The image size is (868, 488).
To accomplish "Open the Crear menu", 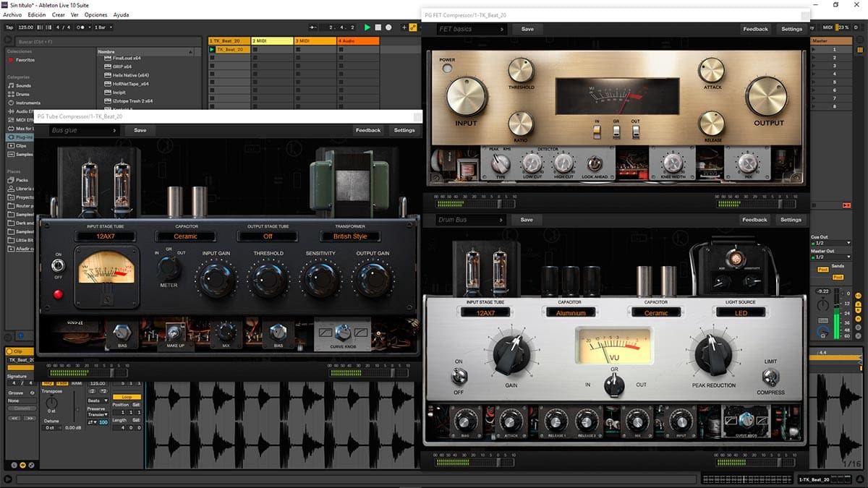I will point(59,14).
